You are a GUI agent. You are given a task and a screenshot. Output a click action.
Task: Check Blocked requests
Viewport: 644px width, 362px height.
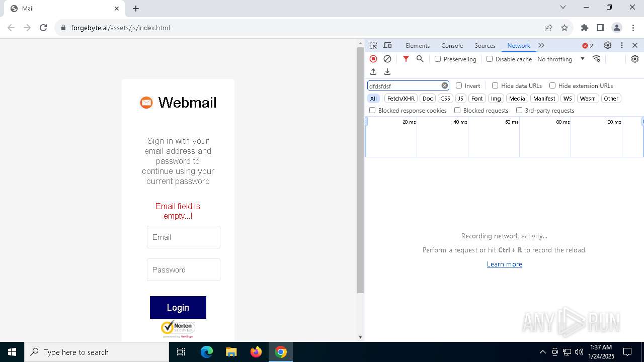(457, 110)
